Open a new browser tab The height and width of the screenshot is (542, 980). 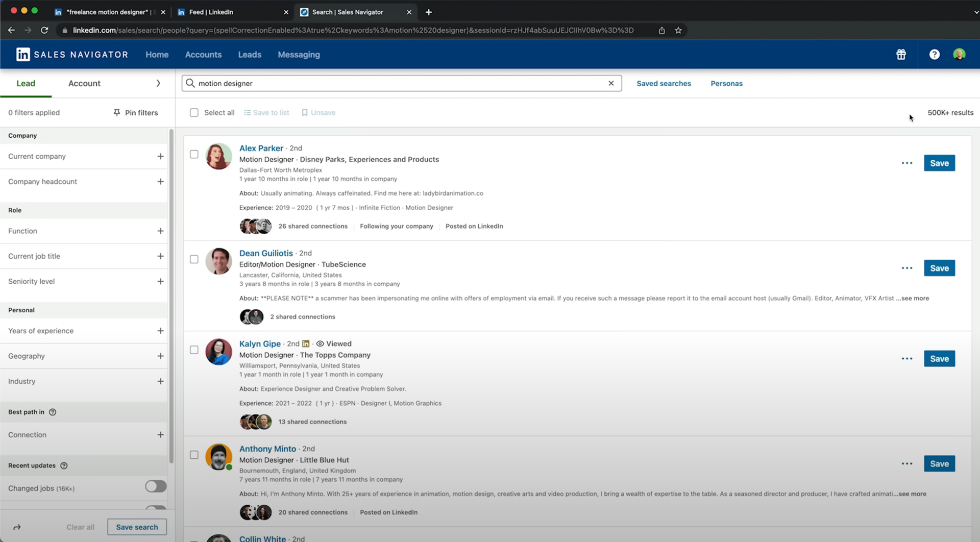[429, 12]
